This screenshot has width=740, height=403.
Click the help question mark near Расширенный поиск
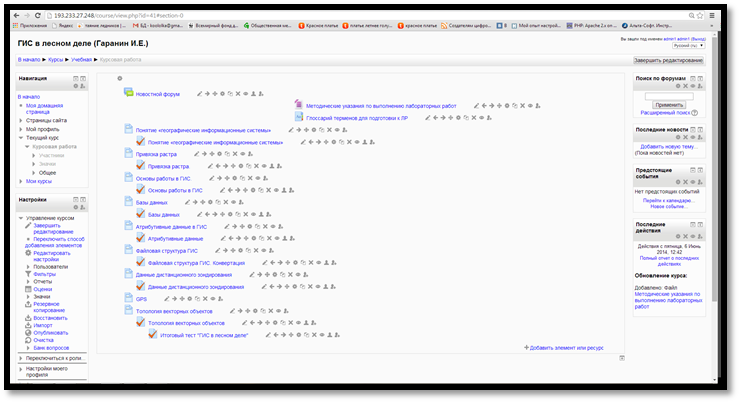coord(695,113)
